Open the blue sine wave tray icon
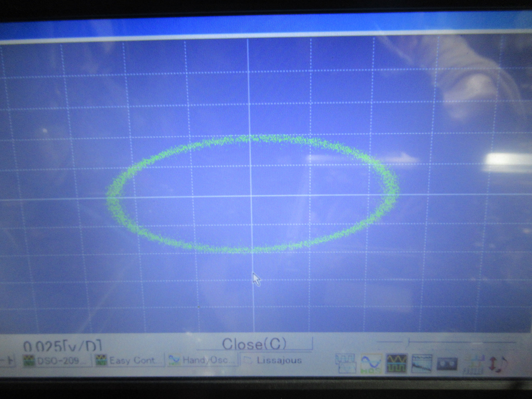This screenshot has width=532, height=399. click(x=371, y=363)
